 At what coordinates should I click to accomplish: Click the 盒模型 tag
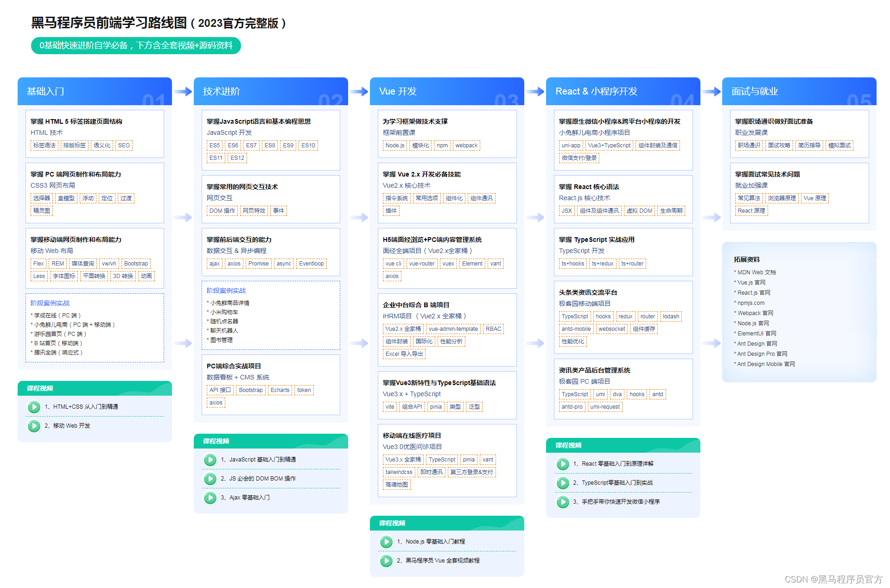[66, 198]
